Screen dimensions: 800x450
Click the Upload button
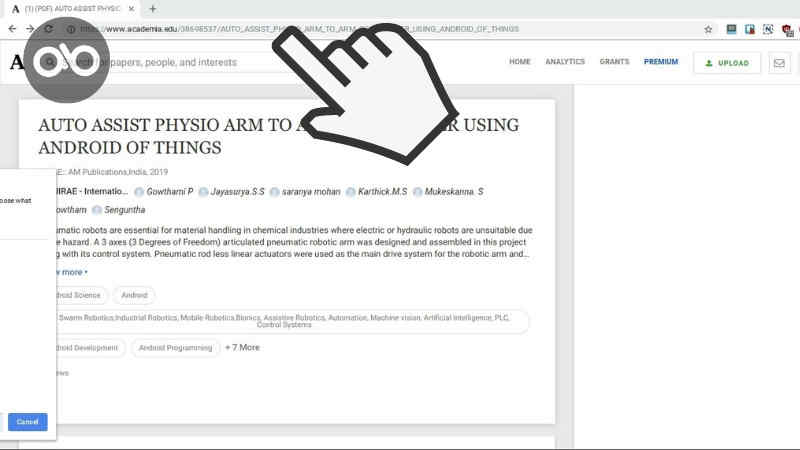[x=727, y=63]
